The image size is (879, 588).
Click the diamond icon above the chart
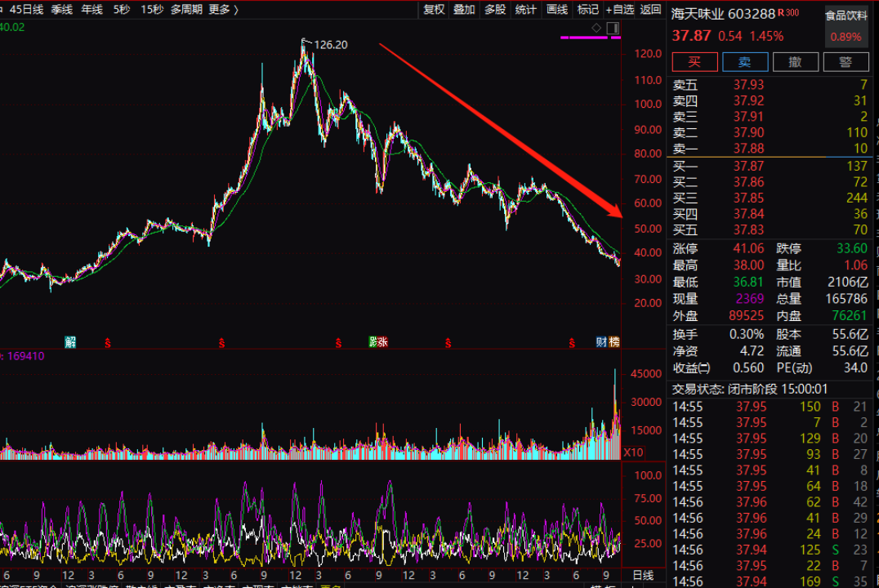[x=596, y=28]
